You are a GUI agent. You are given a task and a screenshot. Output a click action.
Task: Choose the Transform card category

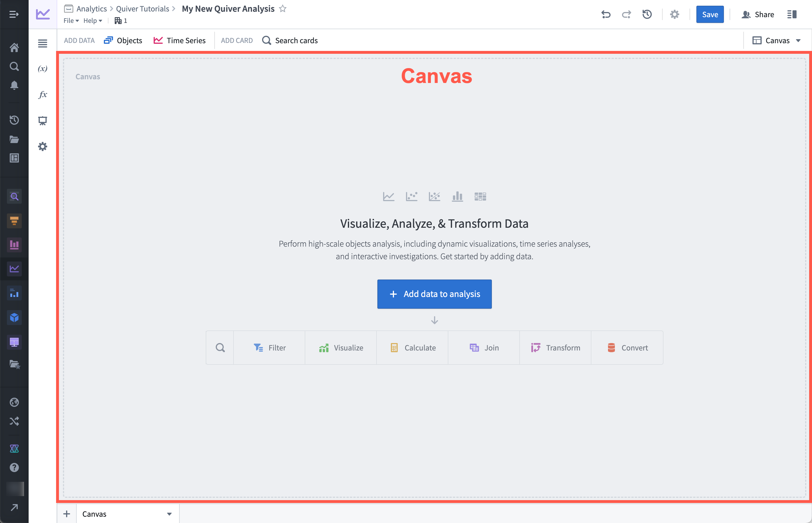point(556,348)
